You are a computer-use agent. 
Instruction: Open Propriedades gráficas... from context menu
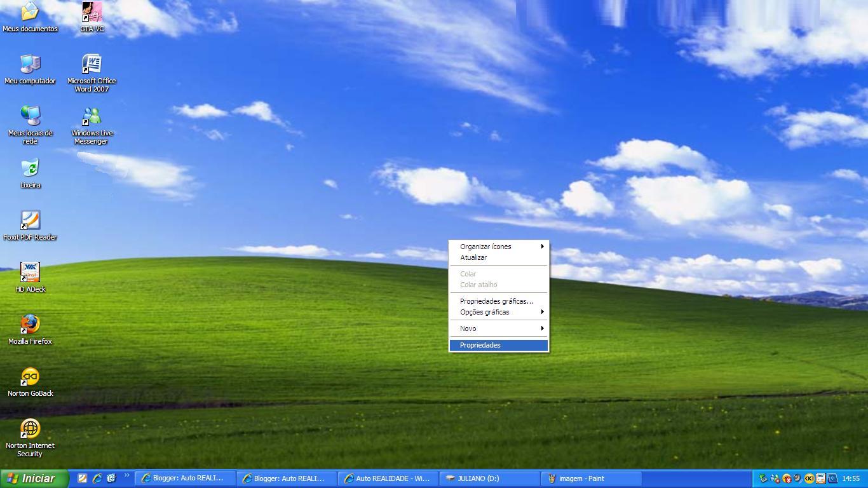click(499, 301)
